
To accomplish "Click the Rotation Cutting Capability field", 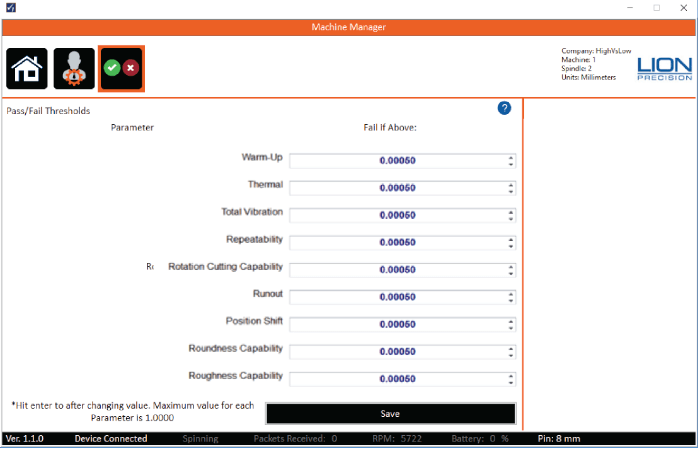I will (402, 270).
